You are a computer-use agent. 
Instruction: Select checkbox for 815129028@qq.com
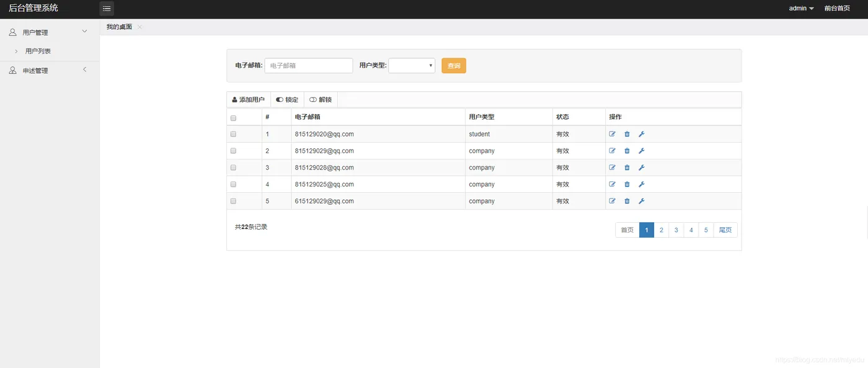pos(233,168)
